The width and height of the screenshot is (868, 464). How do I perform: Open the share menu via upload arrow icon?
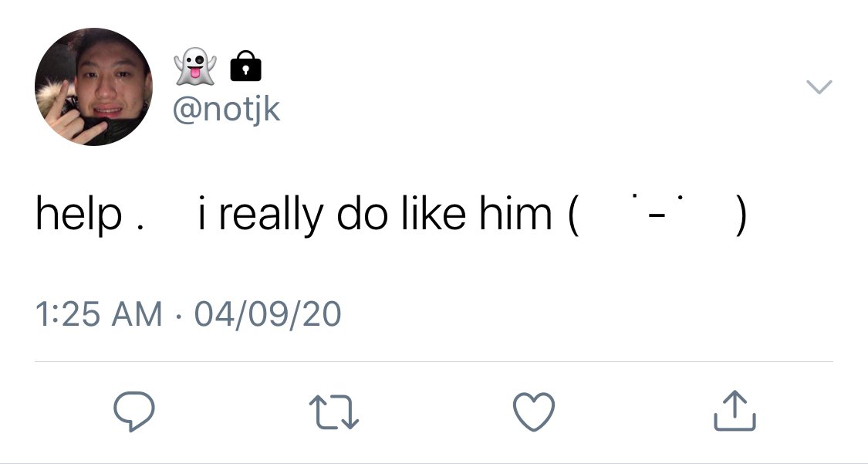pos(735,411)
